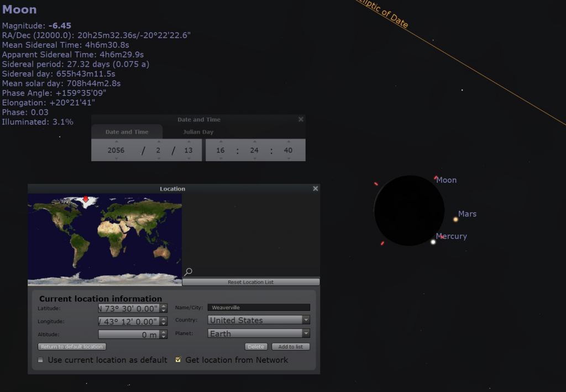
Task: Decrease the hour with the down arrow
Action: (x=221, y=158)
